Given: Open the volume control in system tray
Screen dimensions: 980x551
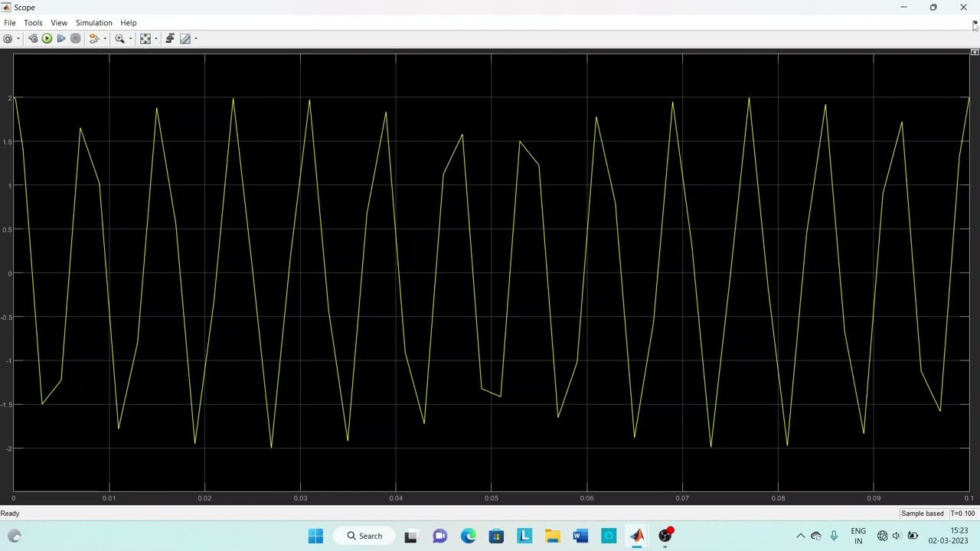Looking at the screenshot, I should [897, 536].
